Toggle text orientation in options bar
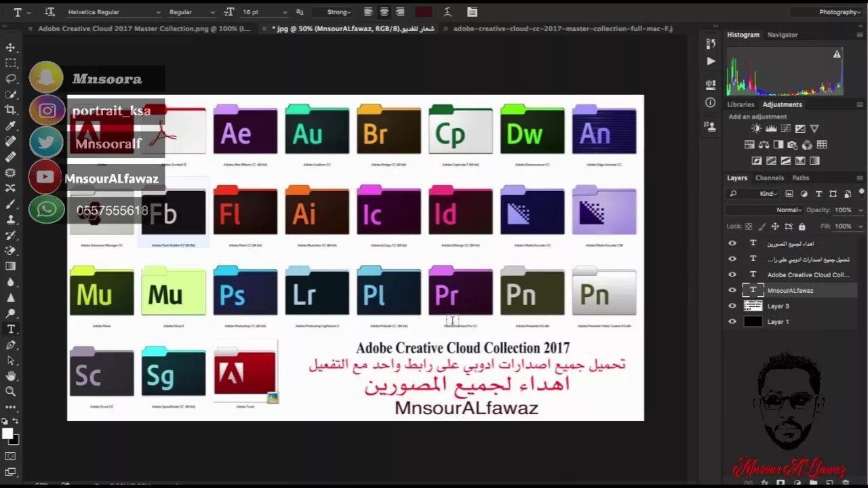 pyautogui.click(x=50, y=12)
